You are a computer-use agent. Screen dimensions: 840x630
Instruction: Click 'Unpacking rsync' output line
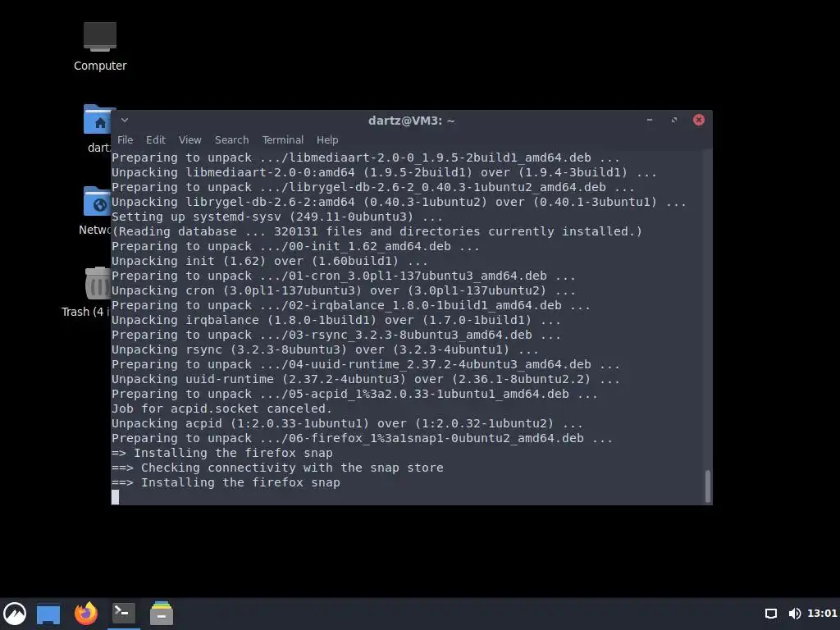[325, 349]
